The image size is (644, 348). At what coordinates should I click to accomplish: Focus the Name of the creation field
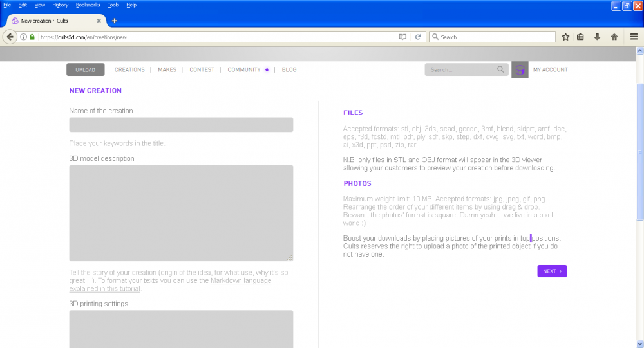pos(181,125)
